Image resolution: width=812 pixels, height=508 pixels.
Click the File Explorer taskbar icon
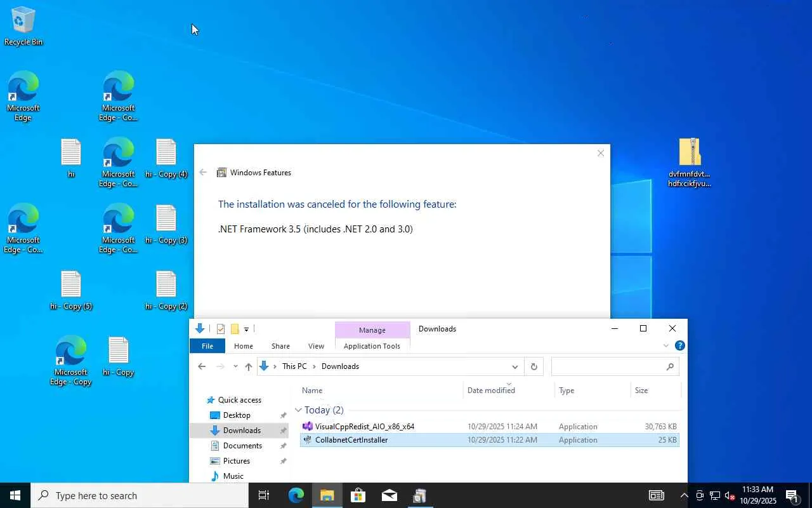point(327,495)
